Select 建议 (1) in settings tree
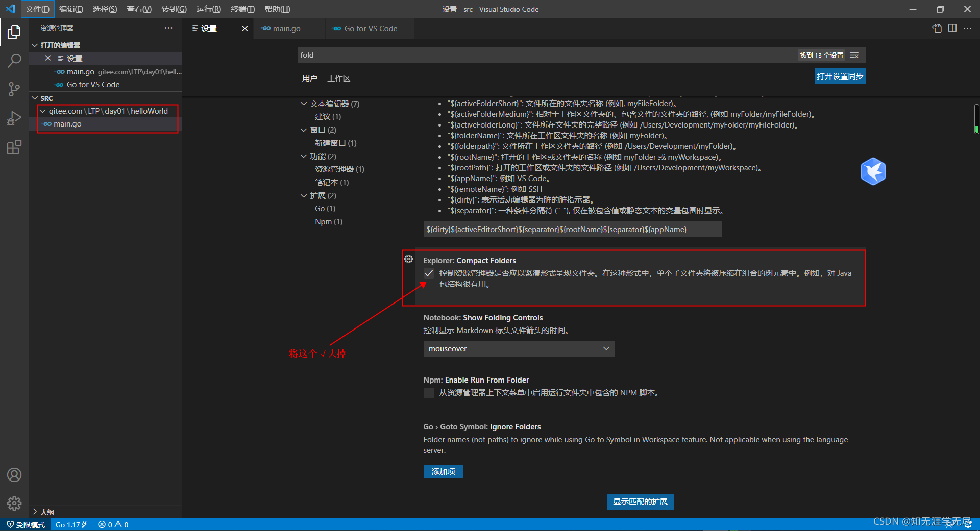Viewport: 980px width, 531px height. pyautogui.click(x=328, y=117)
